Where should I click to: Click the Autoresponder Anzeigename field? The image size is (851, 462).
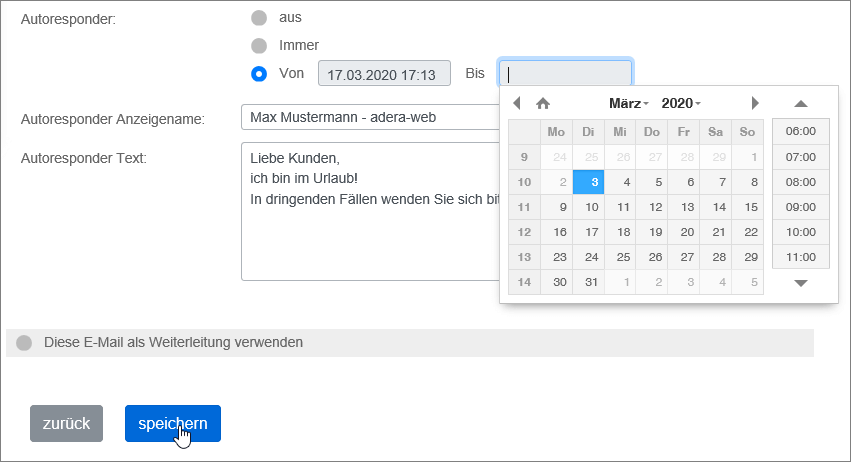(x=370, y=117)
